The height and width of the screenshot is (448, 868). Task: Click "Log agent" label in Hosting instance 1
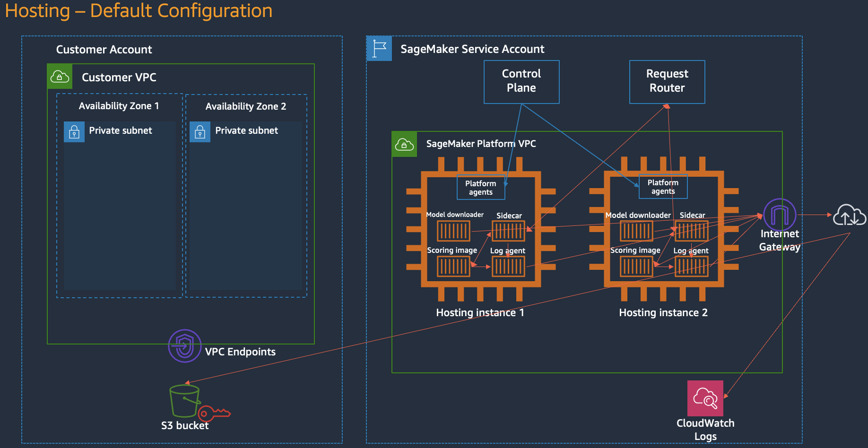[508, 250]
